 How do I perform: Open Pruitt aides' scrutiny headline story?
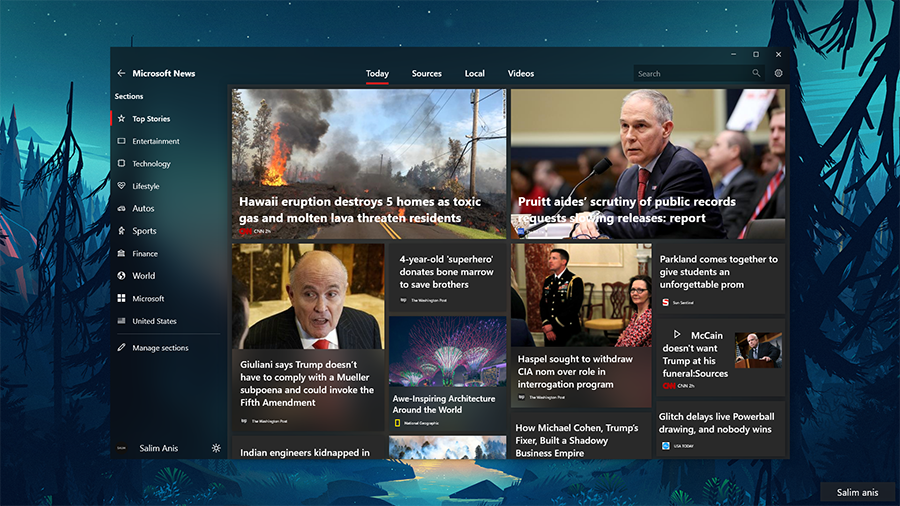[x=626, y=209]
